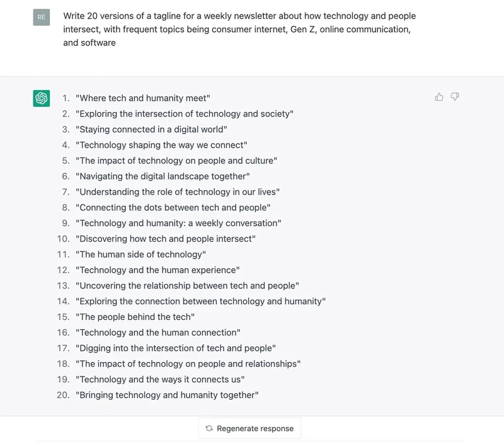Click "Technology and humanity: a weekly conversation"
This screenshot has height=442, width=504.
[x=178, y=223]
